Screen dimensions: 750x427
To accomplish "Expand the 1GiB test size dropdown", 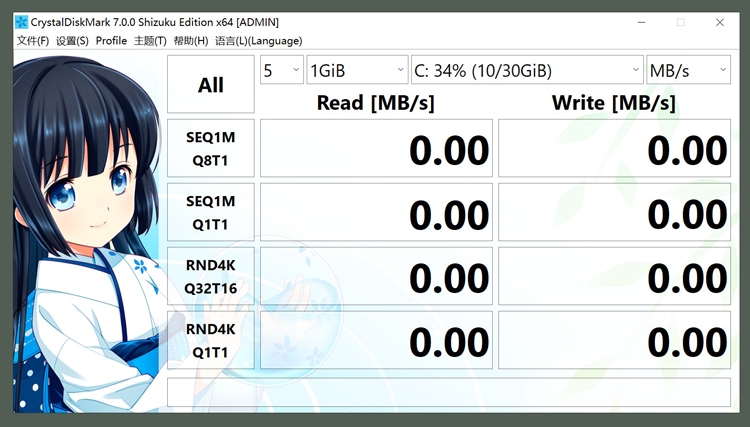I will click(356, 70).
